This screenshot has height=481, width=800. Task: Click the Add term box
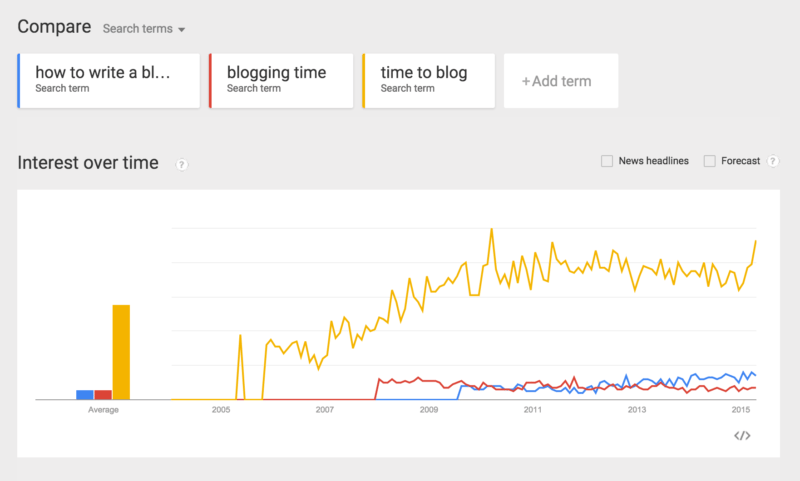561,81
